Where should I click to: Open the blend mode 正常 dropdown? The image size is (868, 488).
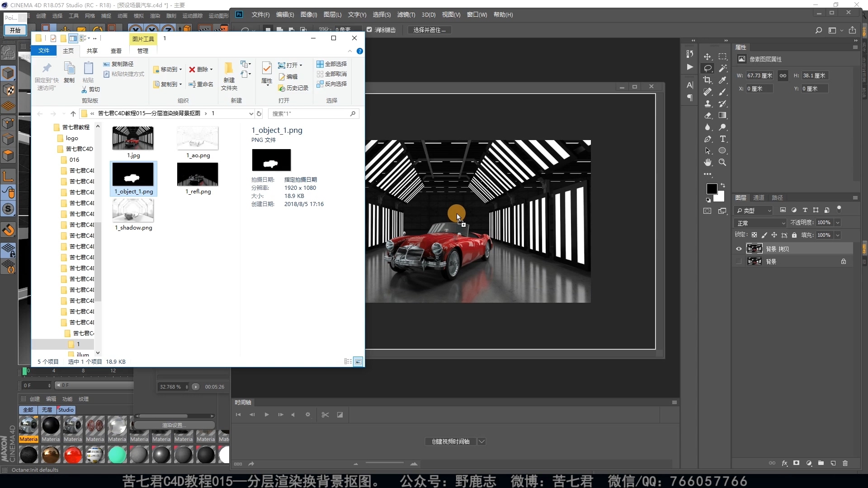click(760, 223)
